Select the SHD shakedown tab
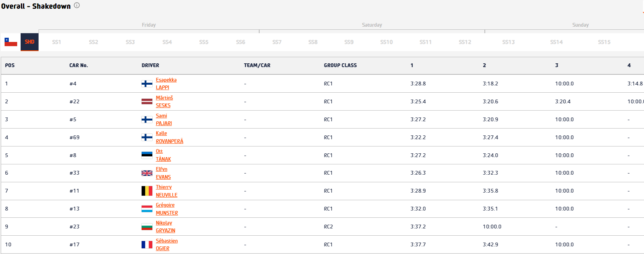 29,42
